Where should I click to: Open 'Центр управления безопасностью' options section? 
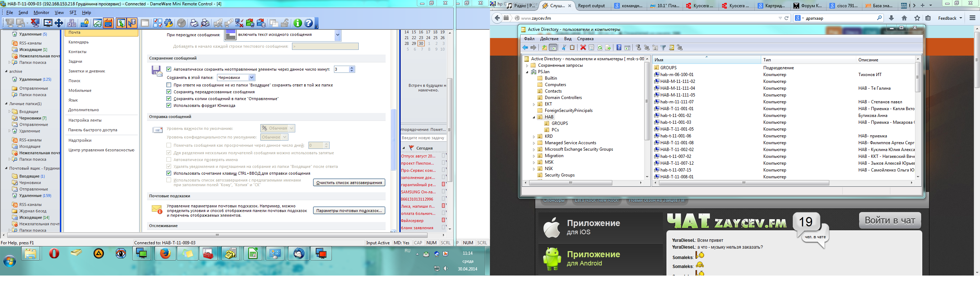(102, 150)
